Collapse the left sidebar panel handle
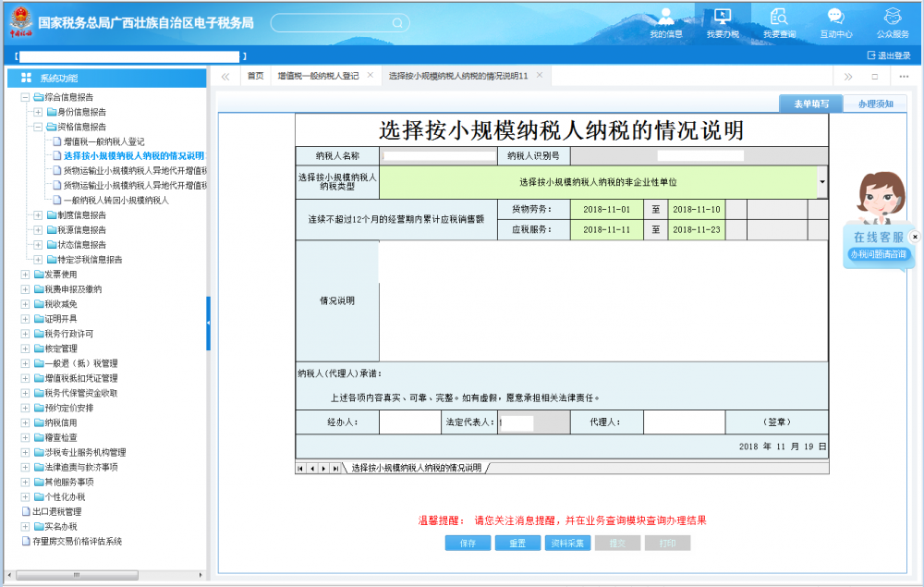924x587 pixels. coord(208,323)
